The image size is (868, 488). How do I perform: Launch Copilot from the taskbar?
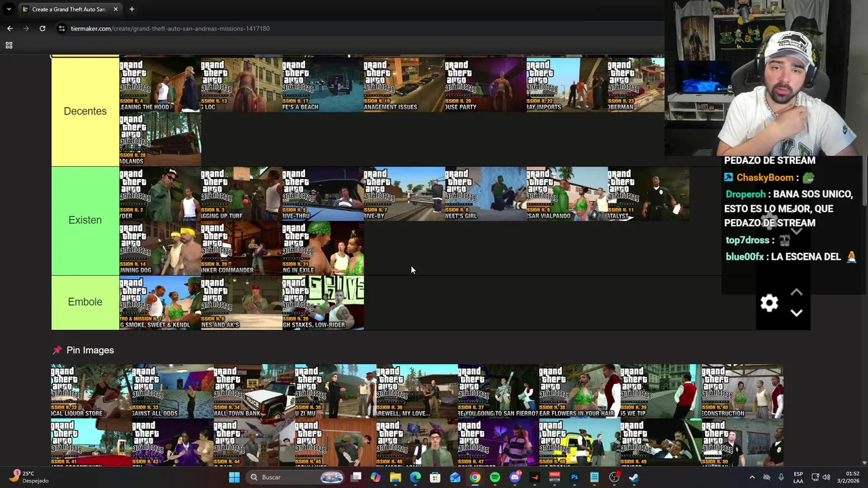pos(376,477)
